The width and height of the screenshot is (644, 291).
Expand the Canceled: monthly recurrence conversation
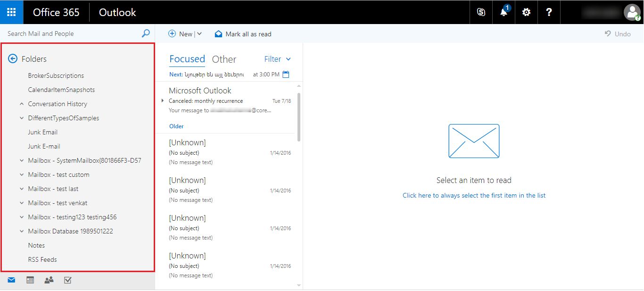click(x=163, y=101)
